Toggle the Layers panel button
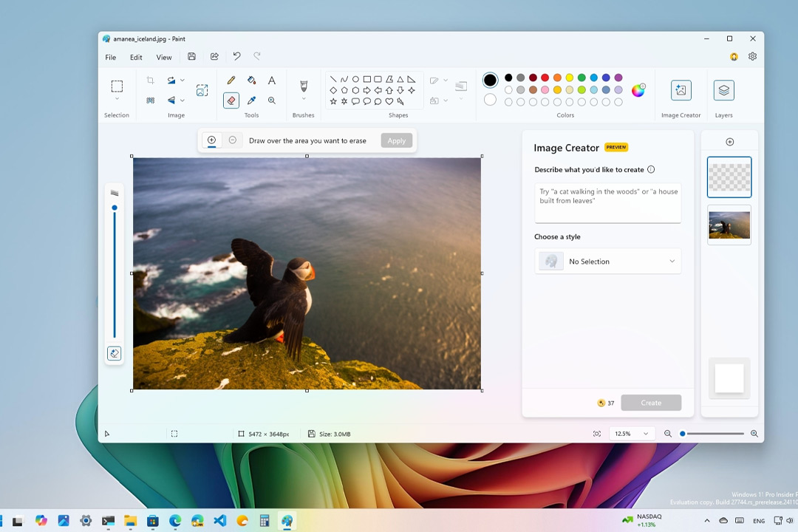The image size is (798, 532). click(x=723, y=90)
